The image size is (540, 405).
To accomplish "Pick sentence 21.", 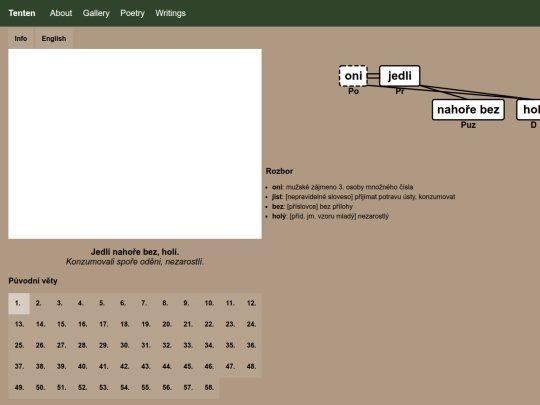I will pos(188,324).
